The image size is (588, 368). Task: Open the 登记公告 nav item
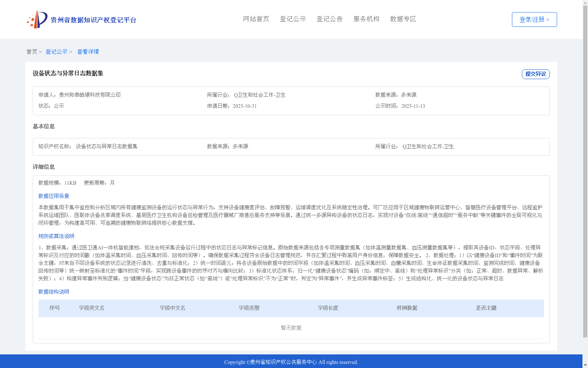(330, 19)
